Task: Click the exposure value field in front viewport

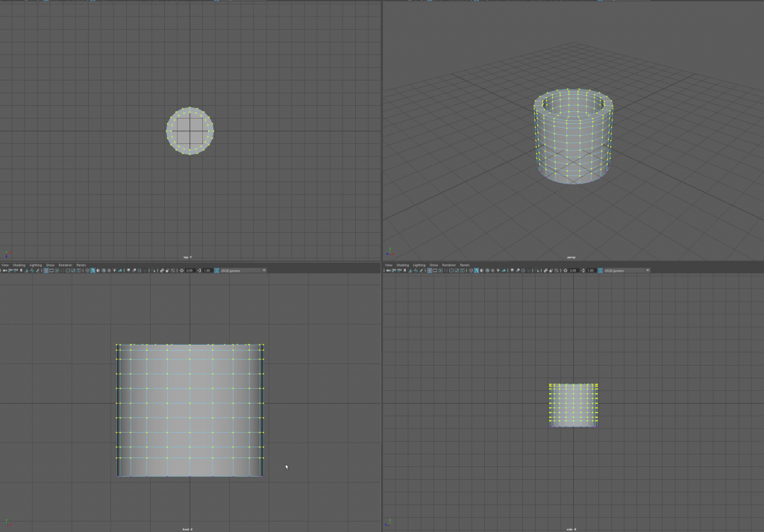Action: (190, 270)
